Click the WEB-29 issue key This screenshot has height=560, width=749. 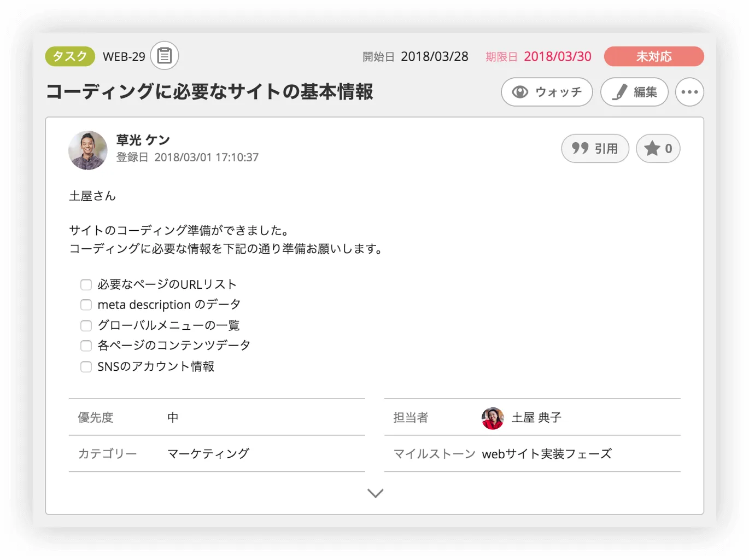(124, 57)
